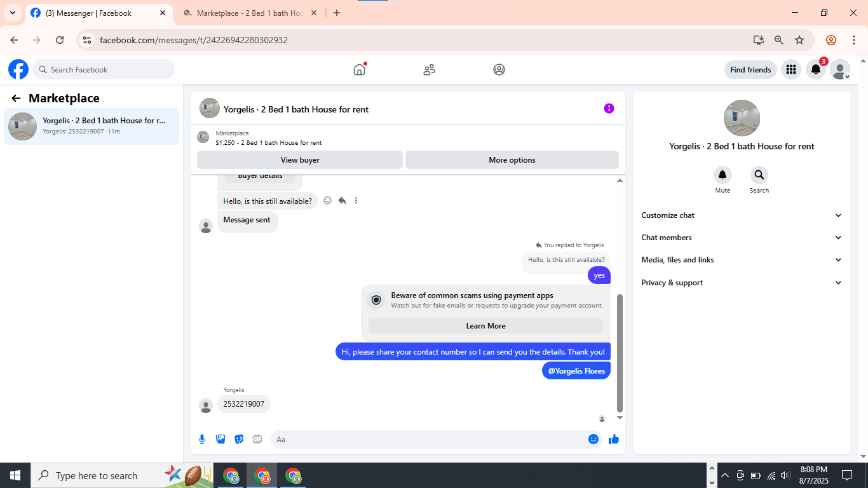Expand Media, files and links section
Image resolution: width=868 pixels, height=488 pixels.
[x=742, y=260]
